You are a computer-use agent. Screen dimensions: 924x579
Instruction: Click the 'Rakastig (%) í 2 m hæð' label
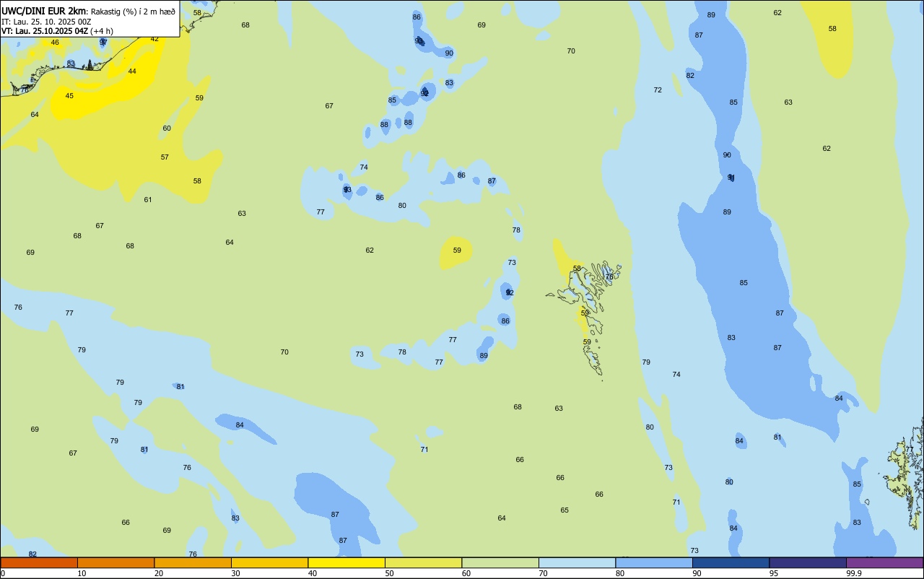pos(133,12)
